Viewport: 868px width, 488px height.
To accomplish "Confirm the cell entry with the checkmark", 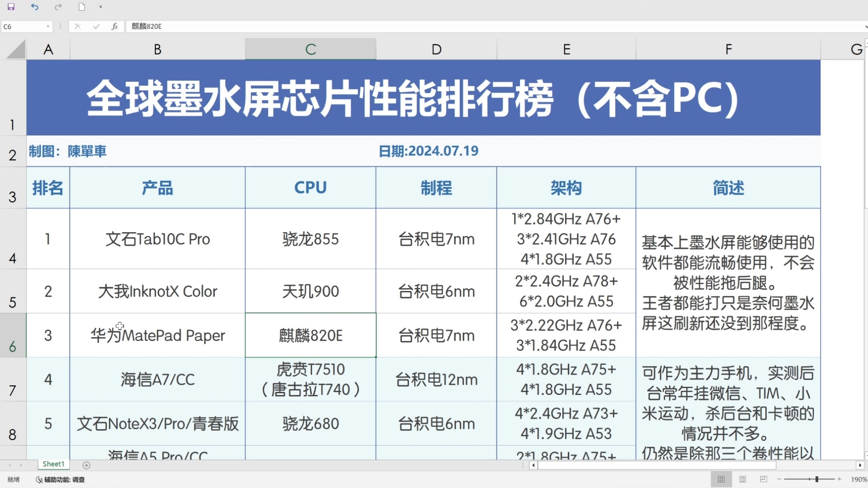I will pos(96,26).
